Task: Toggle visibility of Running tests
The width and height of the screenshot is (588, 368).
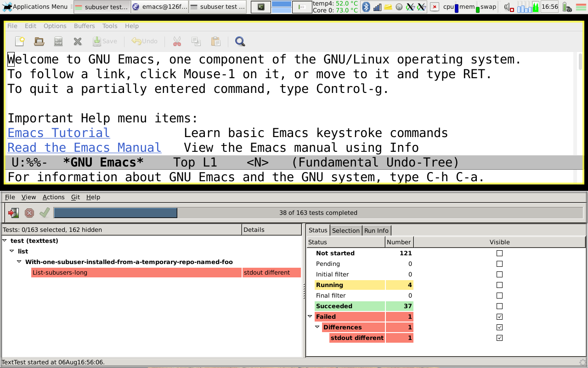Action: point(500,285)
